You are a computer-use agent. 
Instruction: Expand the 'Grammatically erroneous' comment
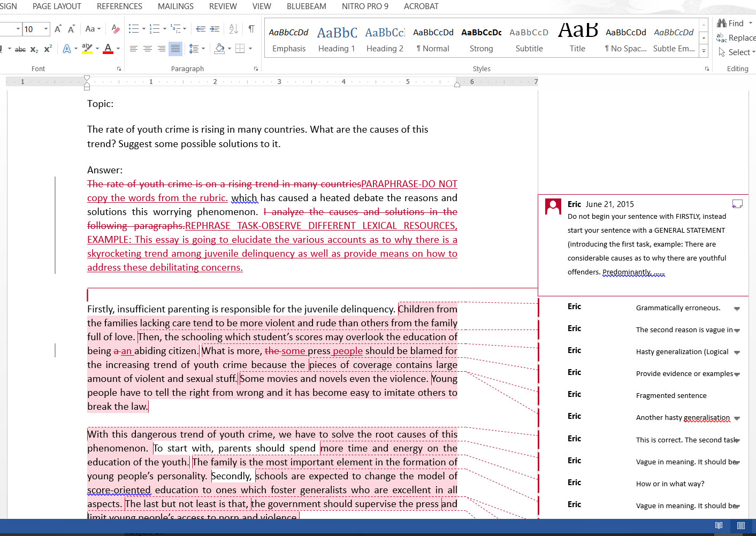[737, 309]
